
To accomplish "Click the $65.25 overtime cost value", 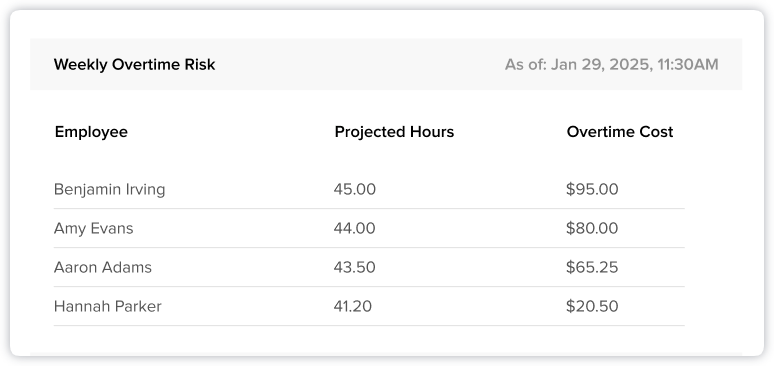I will [x=592, y=267].
